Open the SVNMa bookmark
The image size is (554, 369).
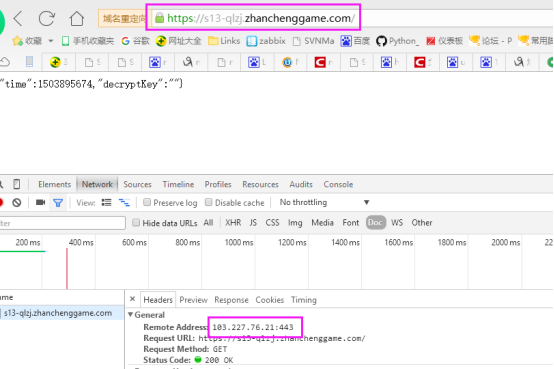(x=313, y=41)
